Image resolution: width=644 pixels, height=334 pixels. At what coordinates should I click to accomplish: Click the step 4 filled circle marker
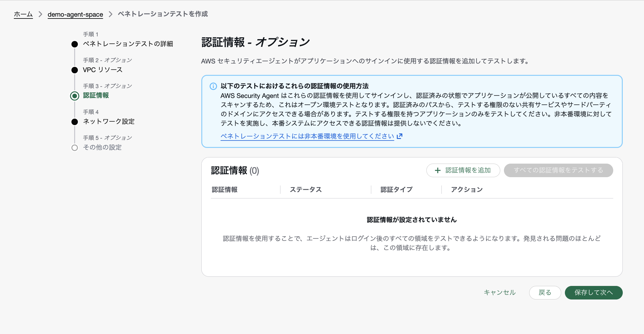74,122
